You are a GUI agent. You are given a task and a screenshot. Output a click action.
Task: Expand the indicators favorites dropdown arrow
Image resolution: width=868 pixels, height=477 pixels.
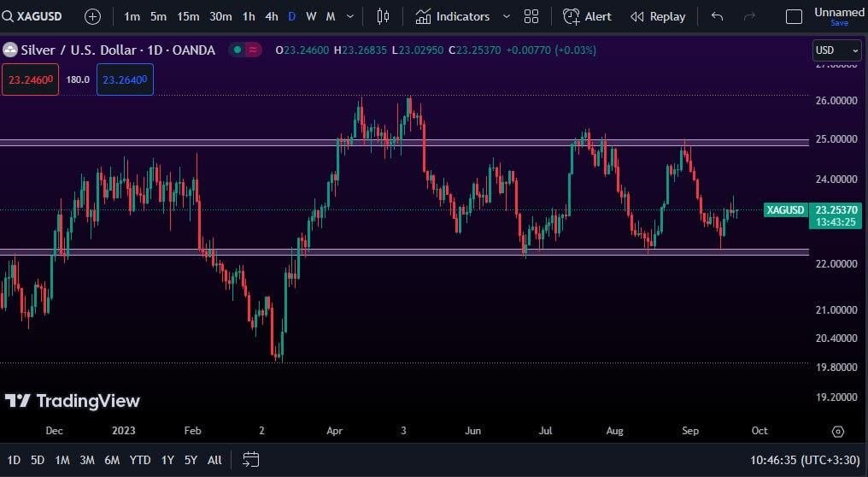pyautogui.click(x=507, y=16)
